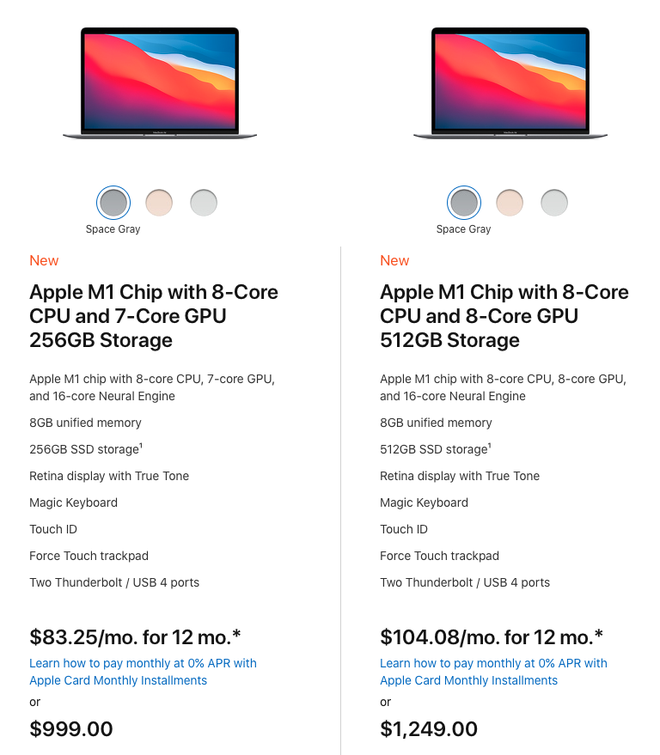Click the New label above 256GB model
Screen dimensions: 660x755
click(44, 260)
